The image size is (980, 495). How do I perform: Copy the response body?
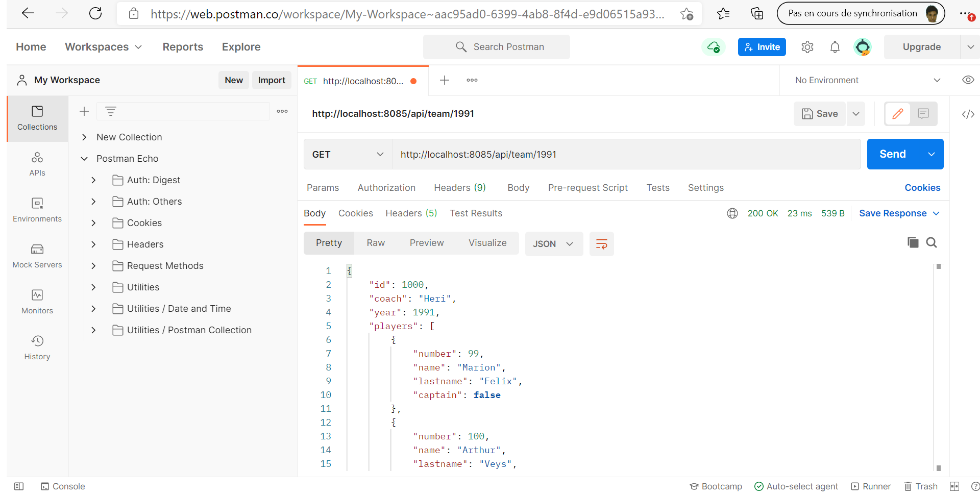pos(913,243)
